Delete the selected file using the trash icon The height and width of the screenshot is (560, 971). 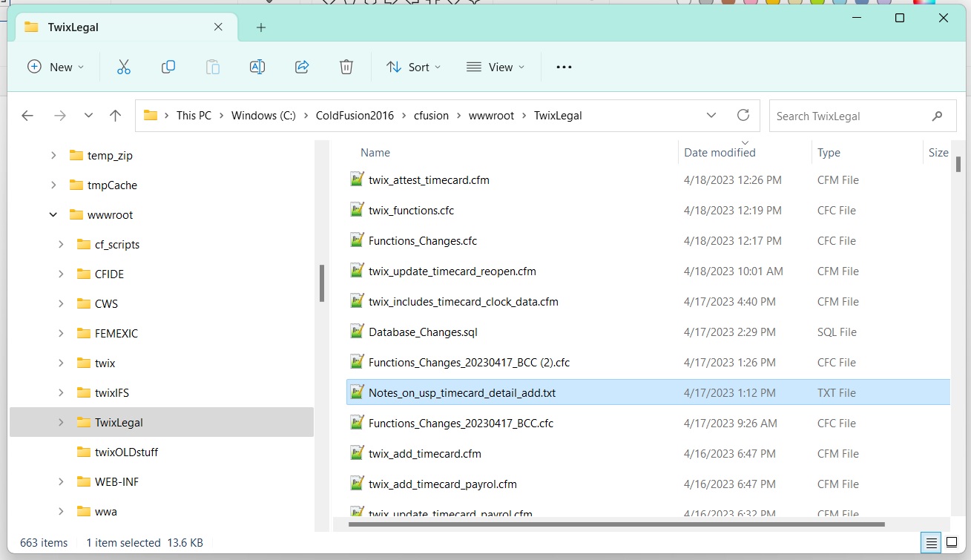point(346,67)
